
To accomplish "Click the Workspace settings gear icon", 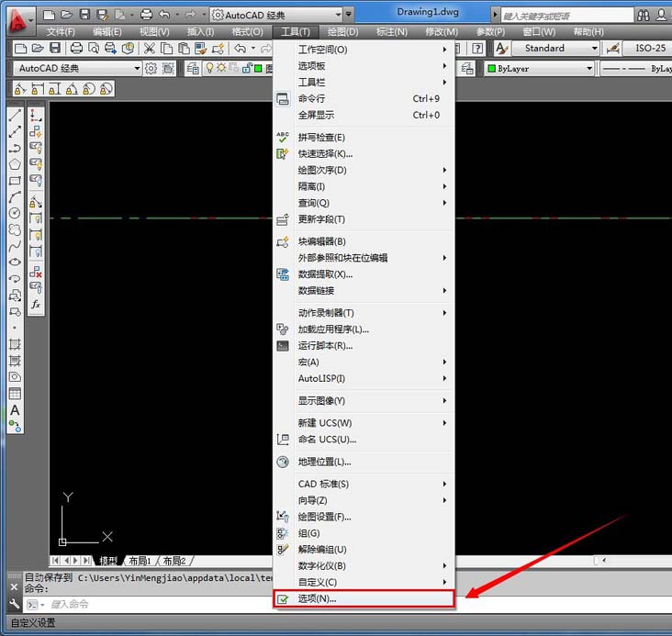I will pyautogui.click(x=151, y=69).
